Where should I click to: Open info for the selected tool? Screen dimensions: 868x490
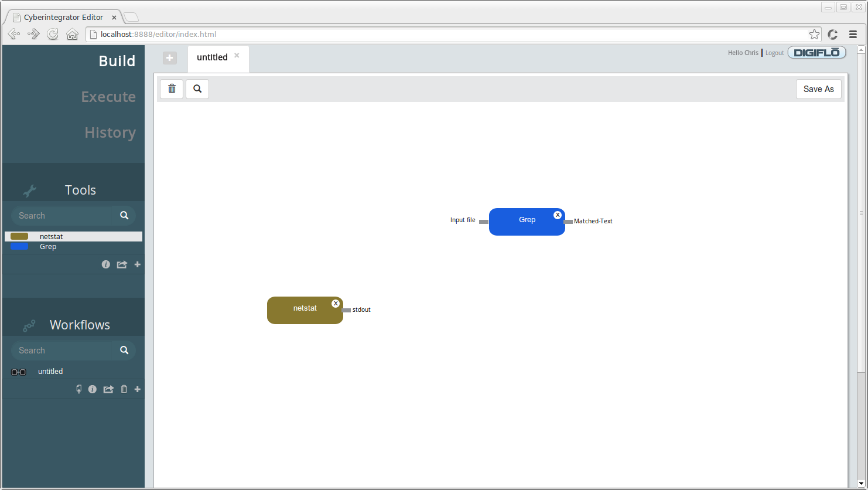pyautogui.click(x=105, y=264)
